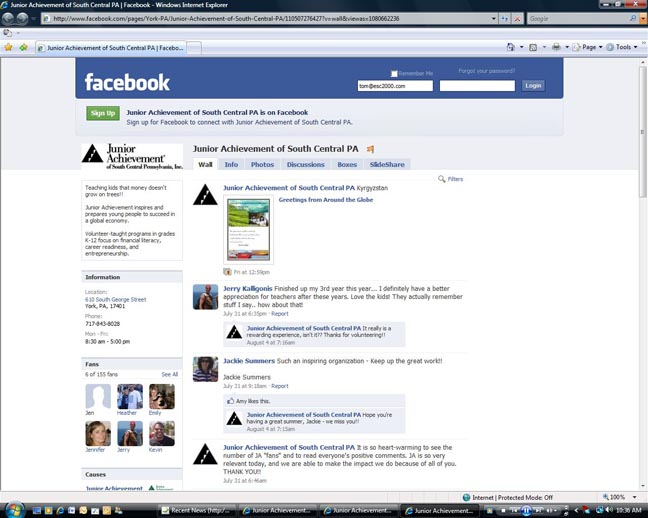The height and width of the screenshot is (518, 648).
Task: Click media player next track button in taskbar
Action: point(538,511)
